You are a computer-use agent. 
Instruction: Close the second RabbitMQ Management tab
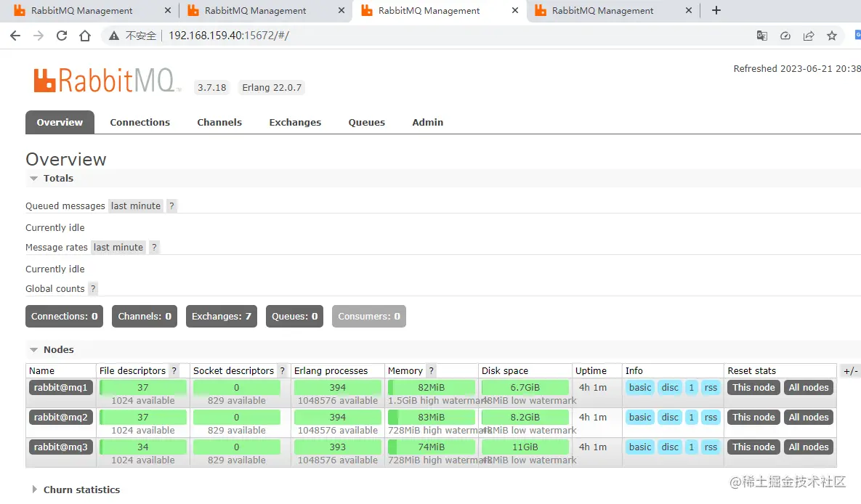click(x=341, y=10)
